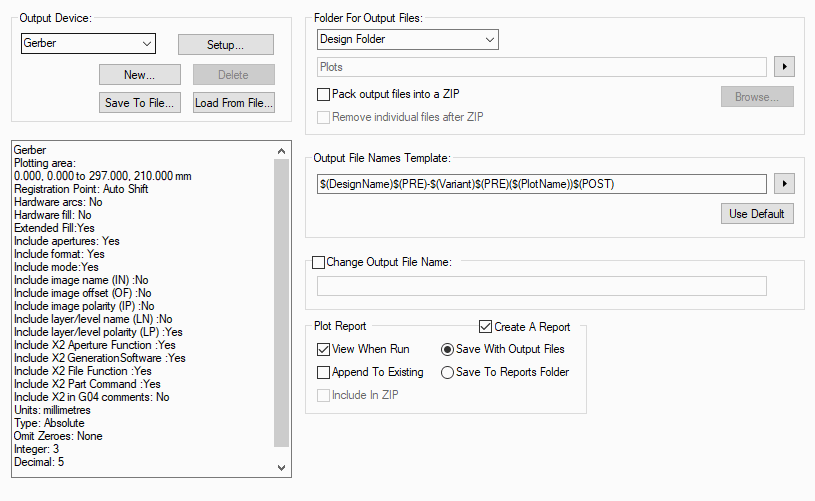Viewport: 815px width, 501px height.
Task: Click the Output File Names Template field
Action: pyautogui.click(x=541, y=184)
